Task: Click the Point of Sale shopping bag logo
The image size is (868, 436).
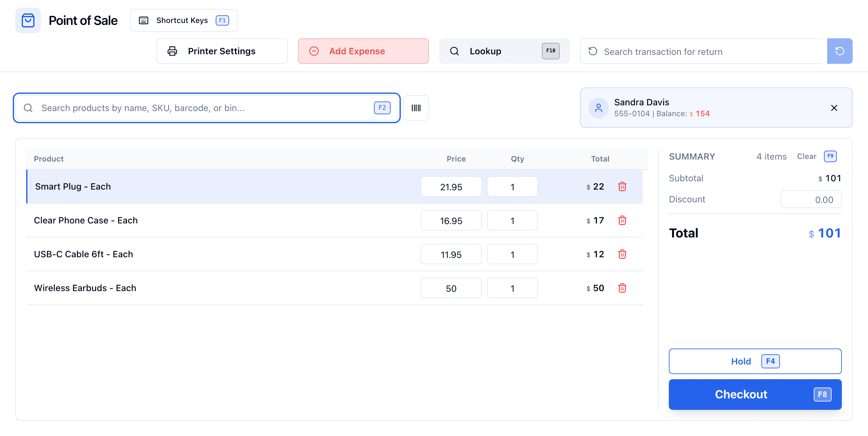Action: [28, 20]
